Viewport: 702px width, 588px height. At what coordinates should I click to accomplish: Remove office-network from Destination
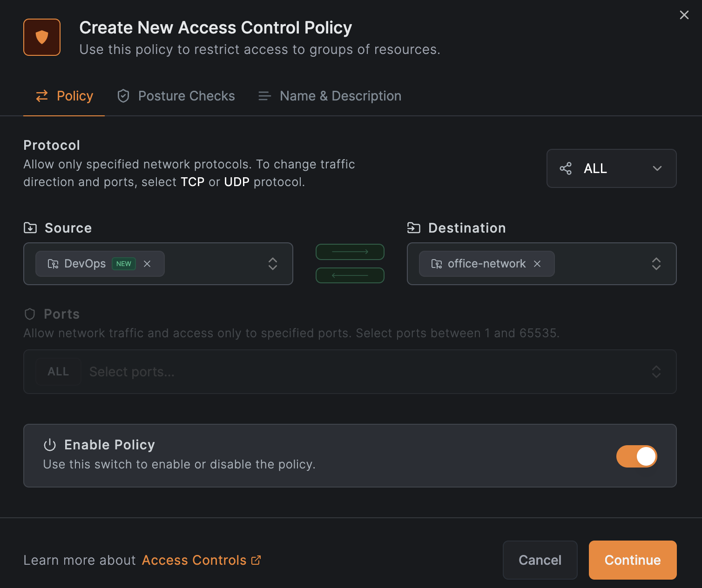[537, 264]
